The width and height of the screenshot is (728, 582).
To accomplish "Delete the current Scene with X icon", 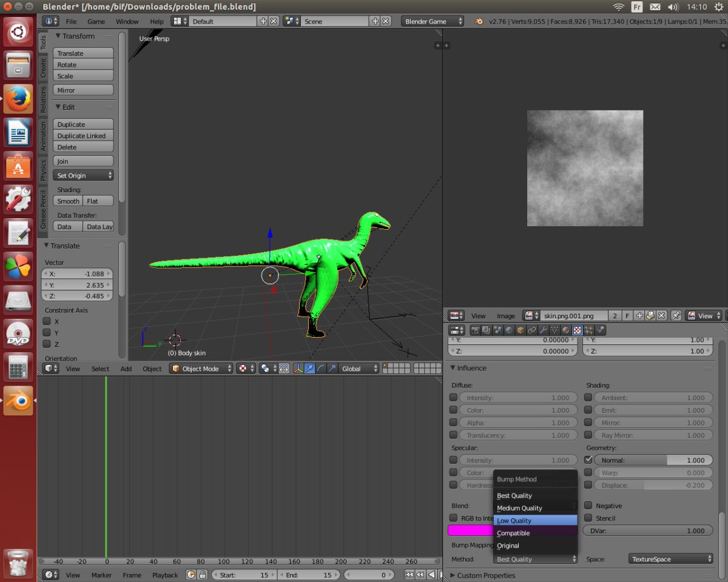I will coord(385,21).
